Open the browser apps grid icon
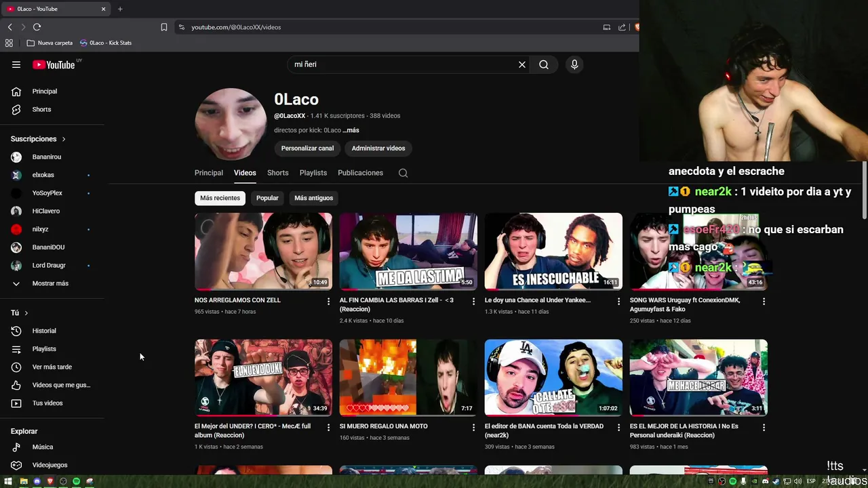Screen dimensions: 868x488 pos(9,43)
